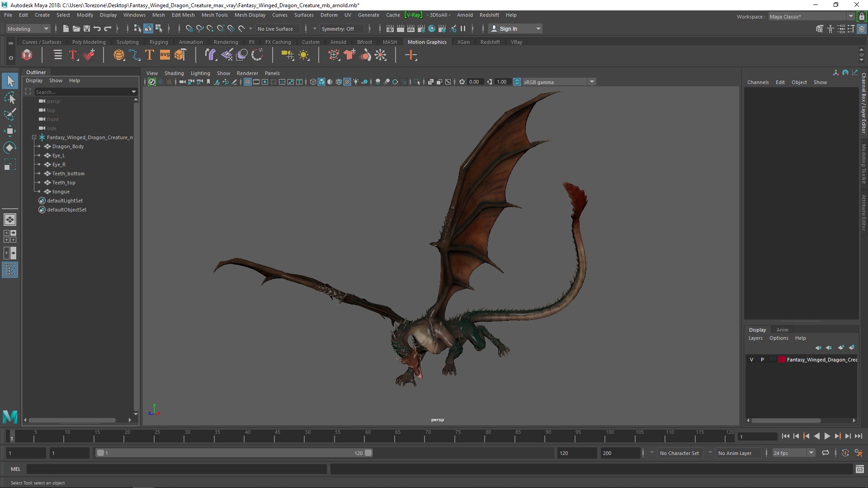Select Dragon_Body in the Outliner
The width and height of the screenshot is (868, 488).
click(68, 146)
